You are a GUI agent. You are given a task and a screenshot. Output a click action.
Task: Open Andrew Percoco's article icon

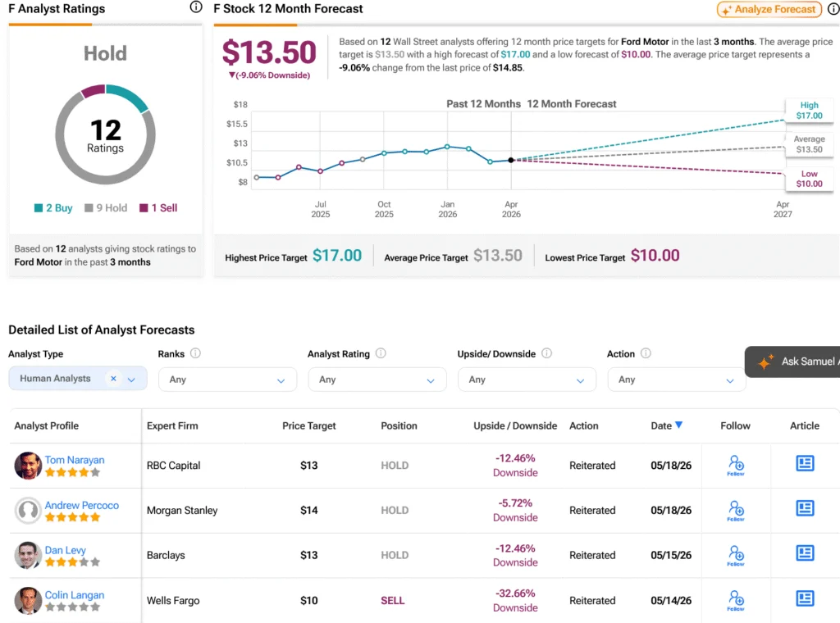tap(805, 508)
